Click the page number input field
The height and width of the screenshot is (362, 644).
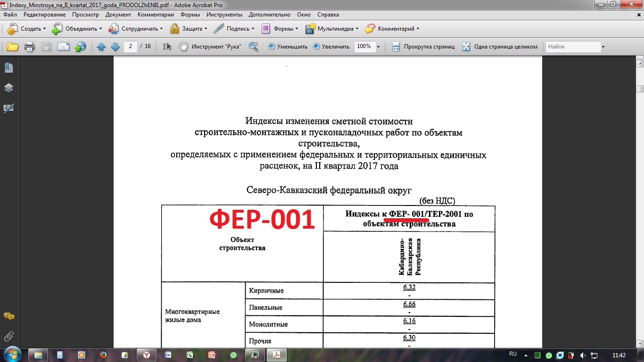click(130, 46)
